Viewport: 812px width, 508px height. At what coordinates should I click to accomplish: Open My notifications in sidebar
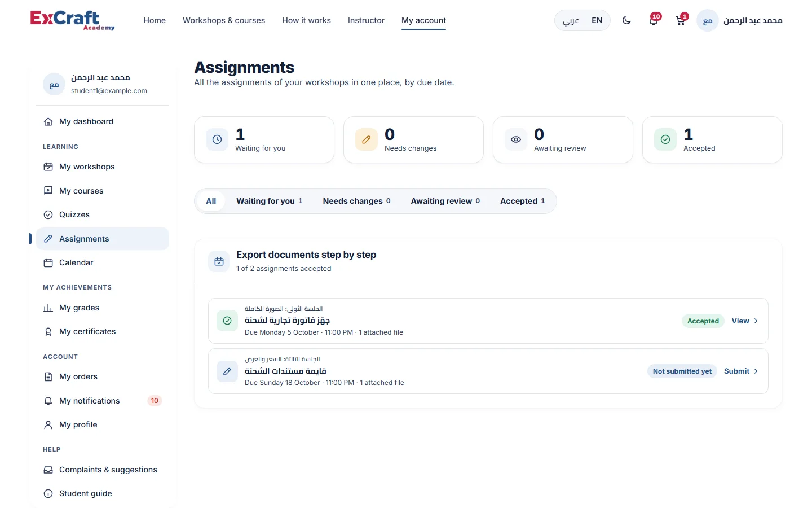point(103,401)
